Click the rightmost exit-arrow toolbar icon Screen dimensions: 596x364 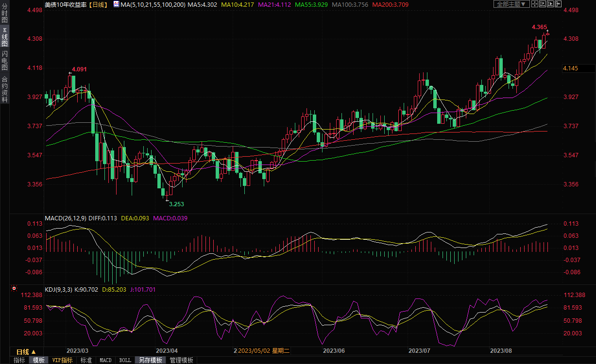[558, 4]
